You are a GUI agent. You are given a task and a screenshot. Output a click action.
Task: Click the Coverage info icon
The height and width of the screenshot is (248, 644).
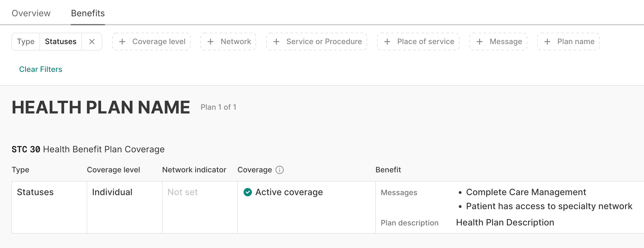coord(279,170)
